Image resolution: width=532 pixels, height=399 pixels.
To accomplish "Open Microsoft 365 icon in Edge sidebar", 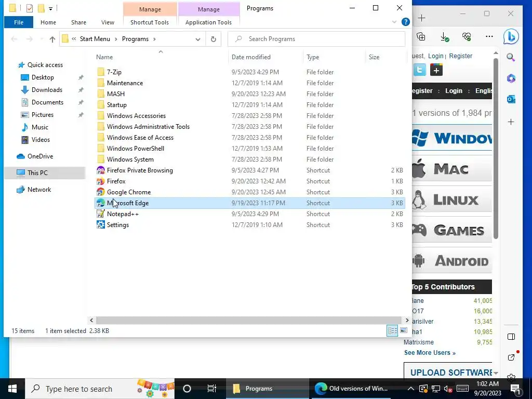I will click(511, 78).
